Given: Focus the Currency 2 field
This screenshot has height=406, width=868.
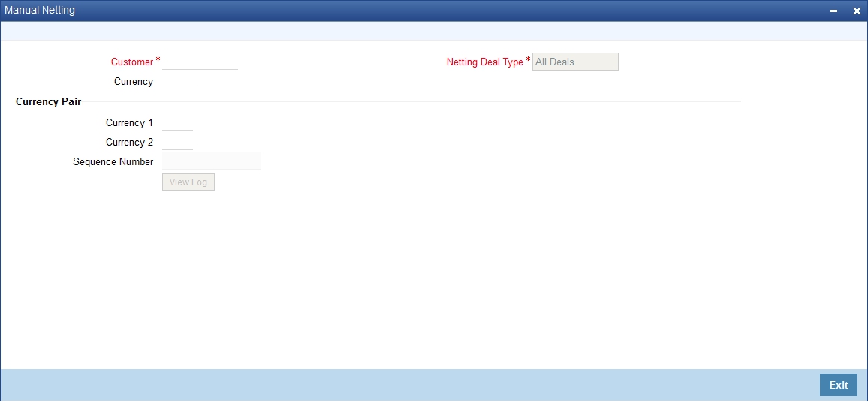Looking at the screenshot, I should pos(177,142).
